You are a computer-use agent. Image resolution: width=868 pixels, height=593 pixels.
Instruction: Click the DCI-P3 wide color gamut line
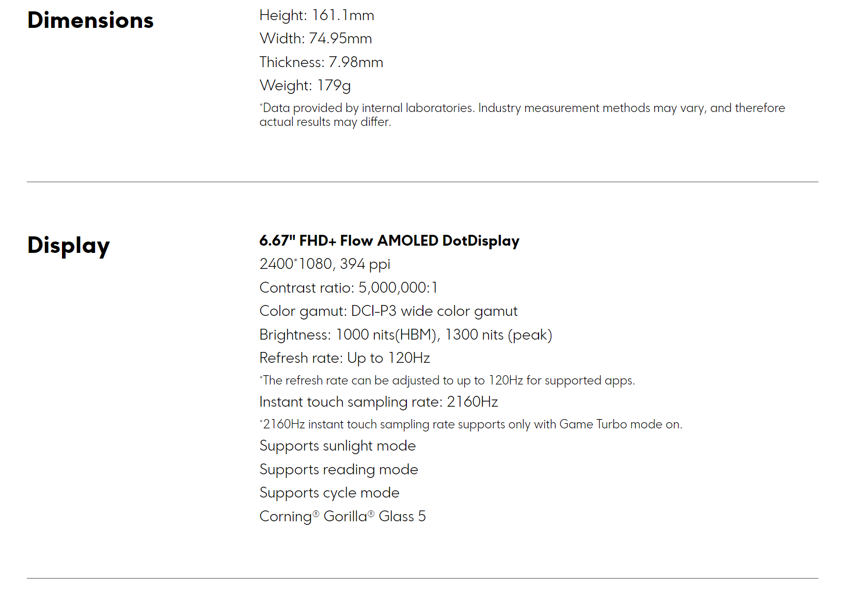(388, 311)
